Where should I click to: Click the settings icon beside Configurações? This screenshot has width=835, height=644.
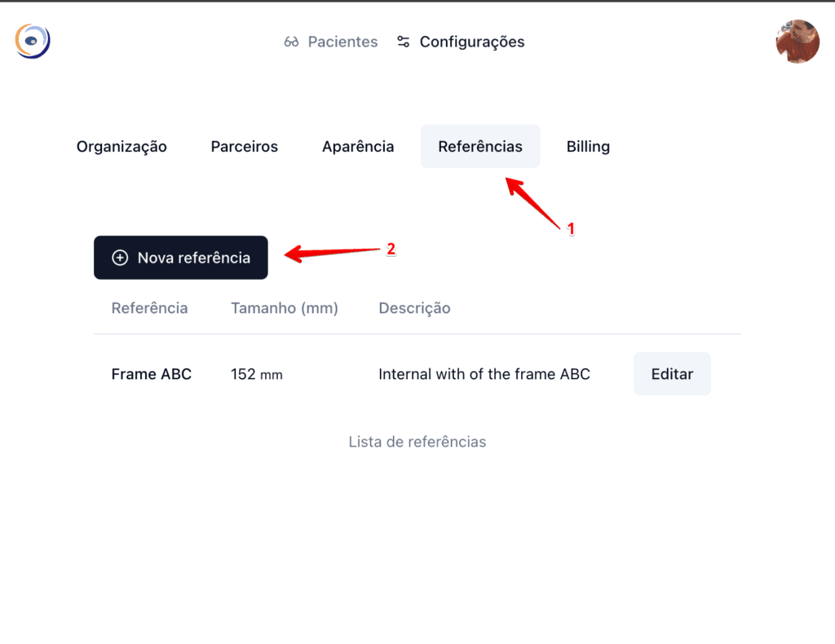click(403, 42)
